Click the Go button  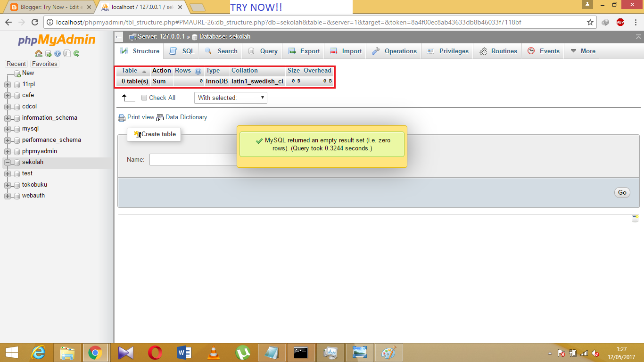pos(622,192)
